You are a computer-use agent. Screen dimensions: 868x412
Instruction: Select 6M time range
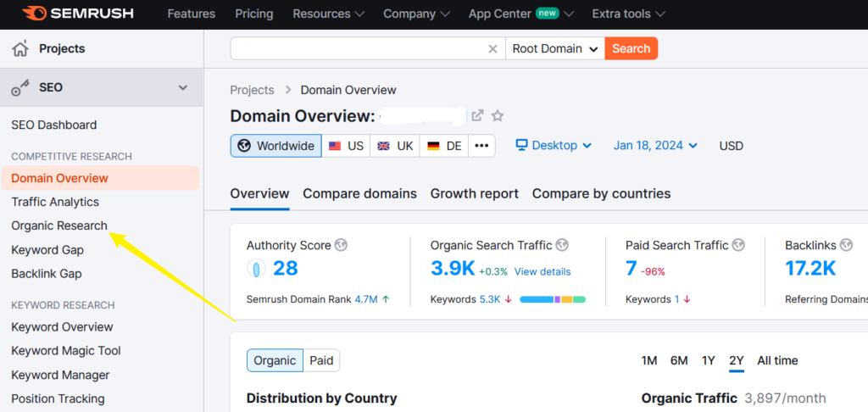(x=679, y=360)
